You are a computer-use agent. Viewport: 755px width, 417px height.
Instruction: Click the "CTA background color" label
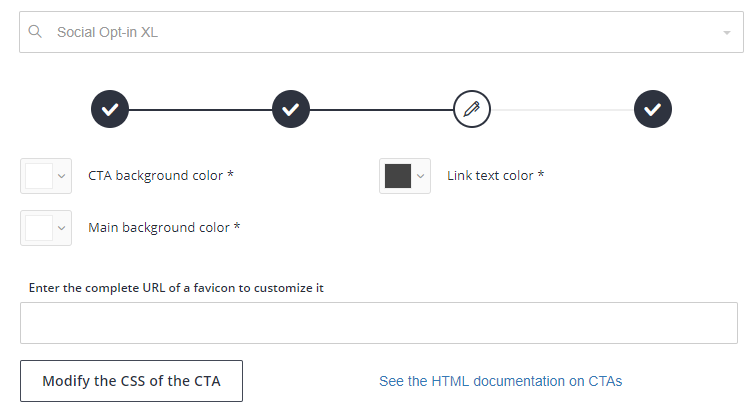(x=161, y=176)
